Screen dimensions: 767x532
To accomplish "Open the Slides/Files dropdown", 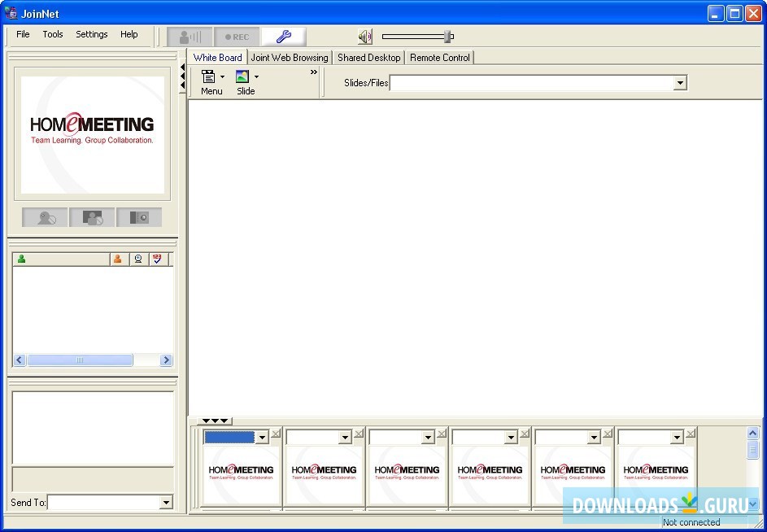I will [x=680, y=82].
